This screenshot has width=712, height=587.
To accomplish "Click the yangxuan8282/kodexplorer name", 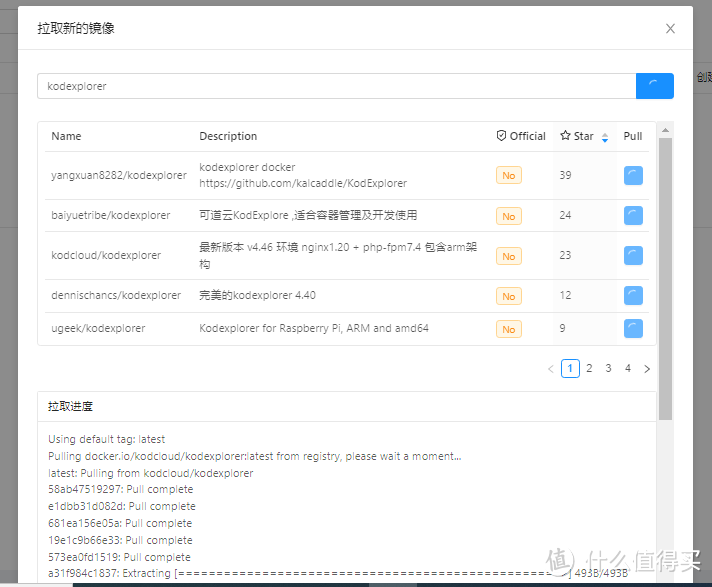I will point(119,175).
